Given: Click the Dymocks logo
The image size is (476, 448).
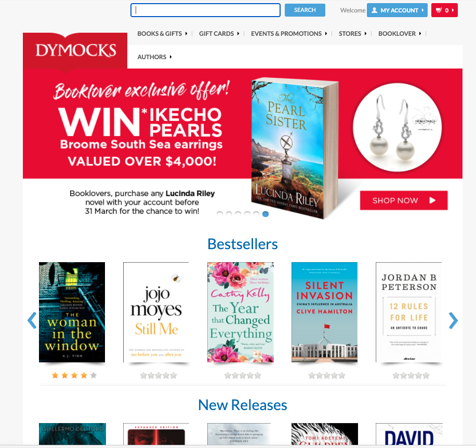Looking at the screenshot, I should pyautogui.click(x=75, y=51).
